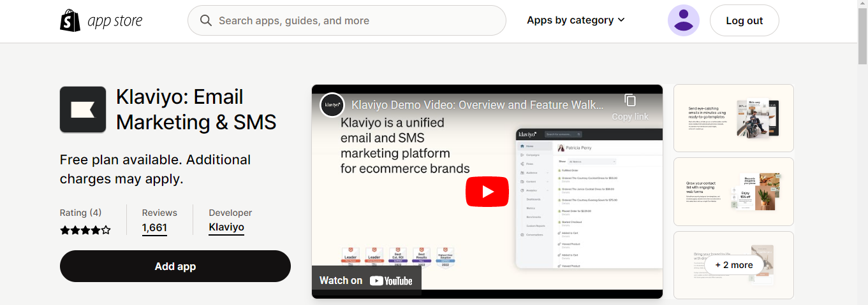Click the Reviews label
Image resolution: width=868 pixels, height=305 pixels.
click(x=159, y=213)
